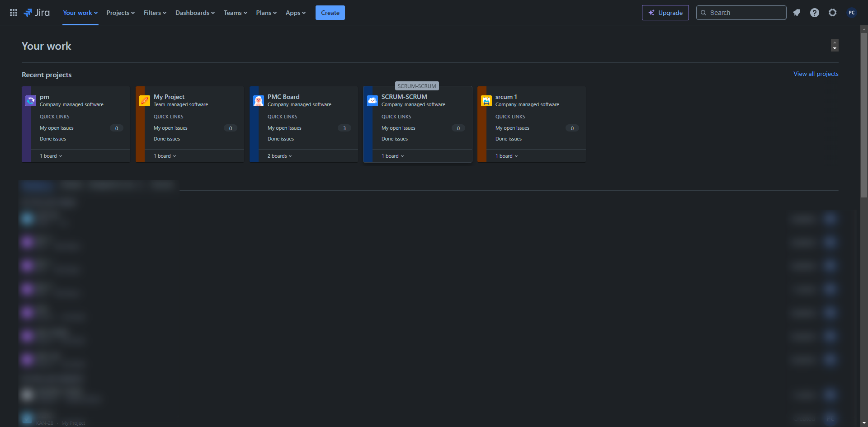The image size is (868, 427).
Task: Open the Plans menu
Action: pyautogui.click(x=266, y=13)
